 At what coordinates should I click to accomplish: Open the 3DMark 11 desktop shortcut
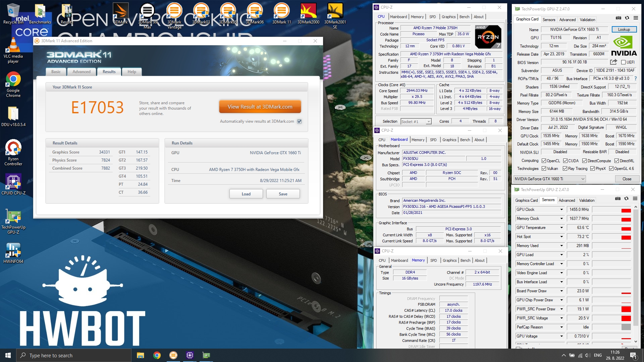[281, 13]
